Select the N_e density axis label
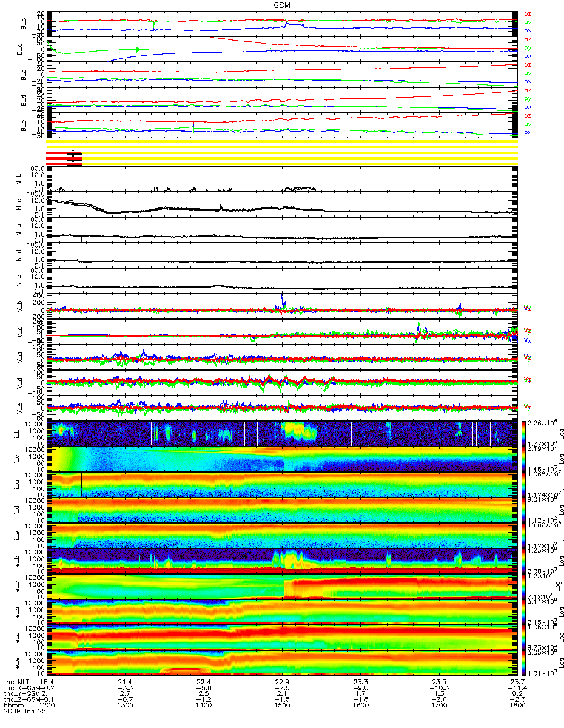564x728 pixels. click(19, 281)
